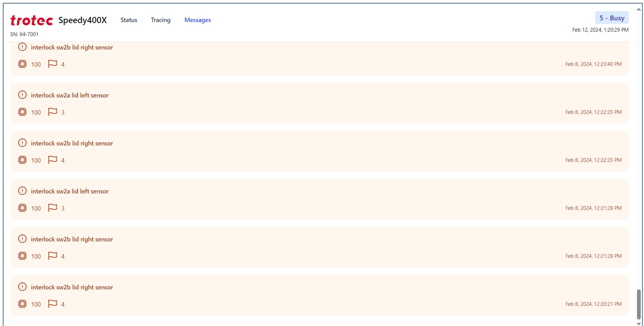Screen dimensions: 644x326
Task: Click the scrollbar down arrow
Action: point(639,323)
